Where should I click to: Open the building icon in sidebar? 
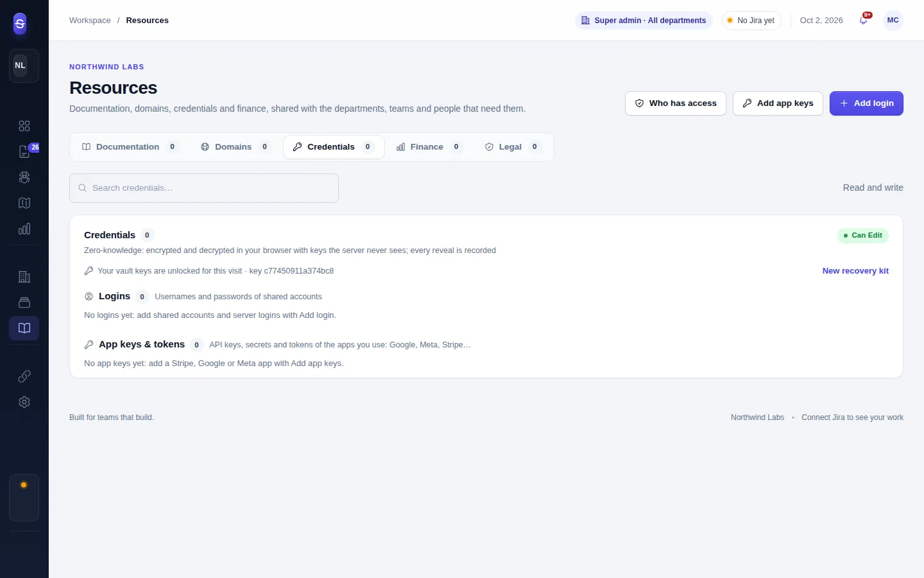coord(24,277)
